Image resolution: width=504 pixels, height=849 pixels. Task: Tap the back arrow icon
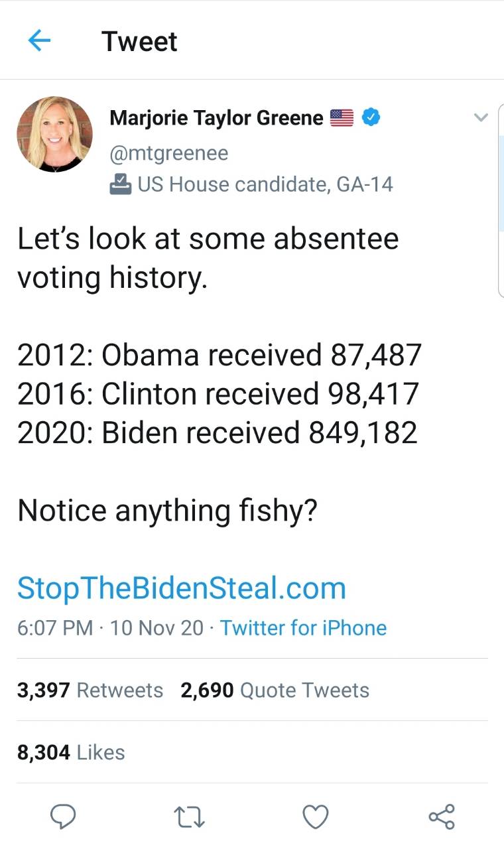tap(40, 41)
